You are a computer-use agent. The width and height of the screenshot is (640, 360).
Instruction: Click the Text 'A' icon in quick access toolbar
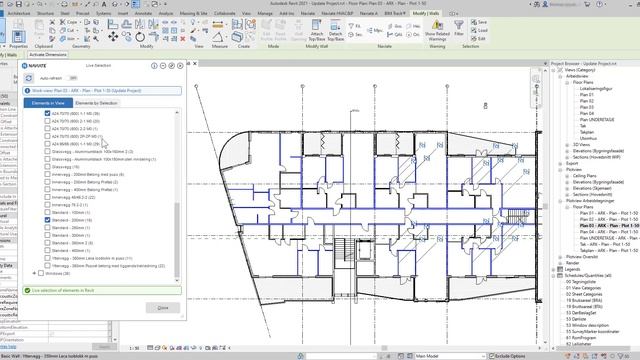104,4
